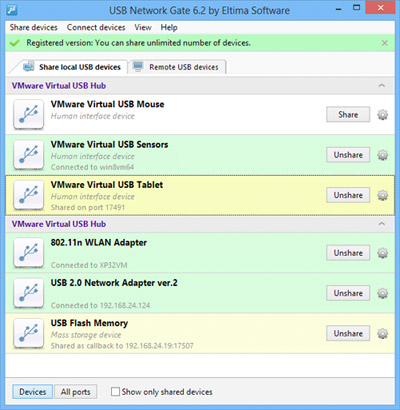The image size is (400, 410).
Task: Dismiss the registered version notification bar
Action: (385, 43)
